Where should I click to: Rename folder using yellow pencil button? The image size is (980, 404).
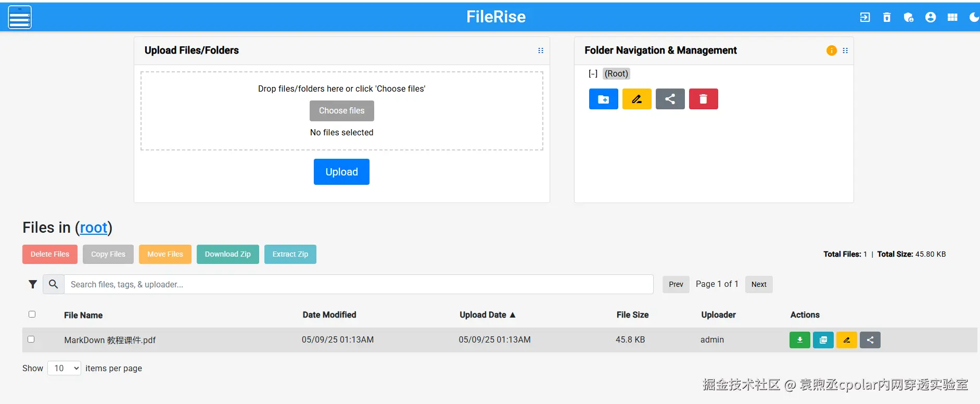click(x=637, y=99)
